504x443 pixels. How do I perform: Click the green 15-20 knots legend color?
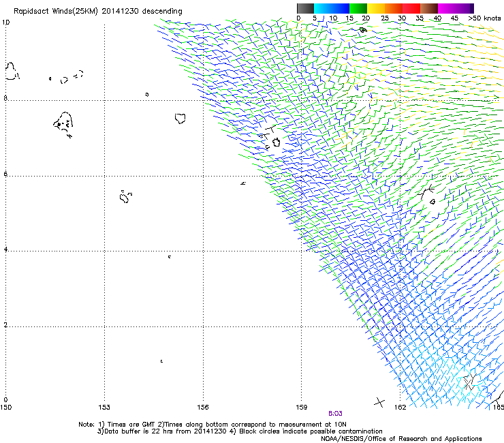(358, 8)
